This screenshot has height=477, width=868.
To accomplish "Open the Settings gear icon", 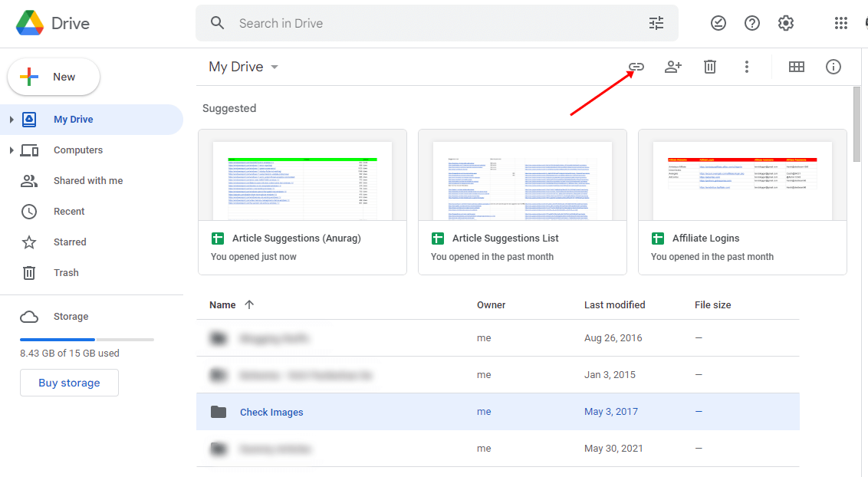I will pyautogui.click(x=786, y=23).
